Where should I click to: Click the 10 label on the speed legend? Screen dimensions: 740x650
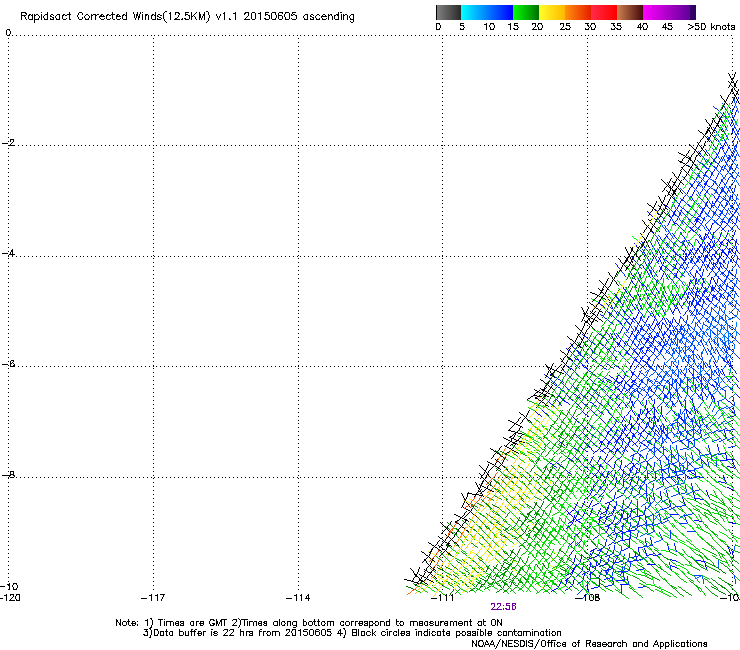point(489,27)
